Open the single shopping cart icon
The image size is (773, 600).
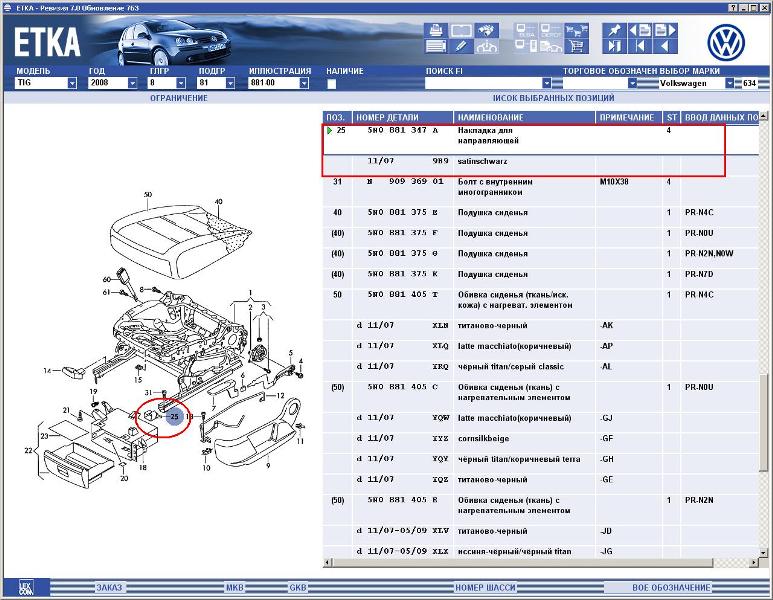point(576,46)
